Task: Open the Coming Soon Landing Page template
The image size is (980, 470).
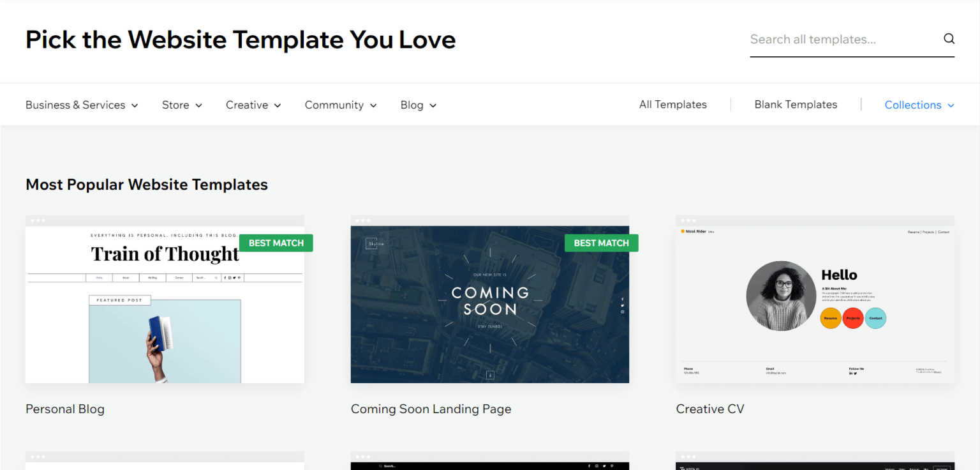Action: pyautogui.click(x=431, y=409)
